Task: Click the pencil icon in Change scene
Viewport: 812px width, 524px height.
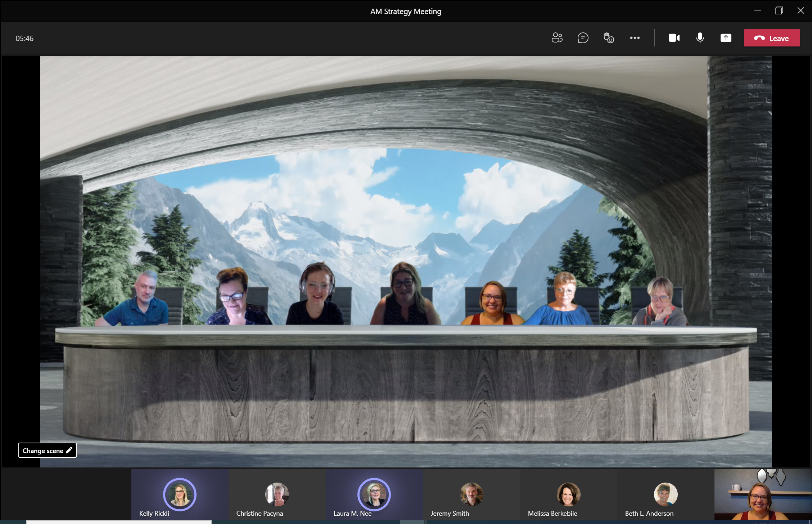Action: tap(69, 450)
